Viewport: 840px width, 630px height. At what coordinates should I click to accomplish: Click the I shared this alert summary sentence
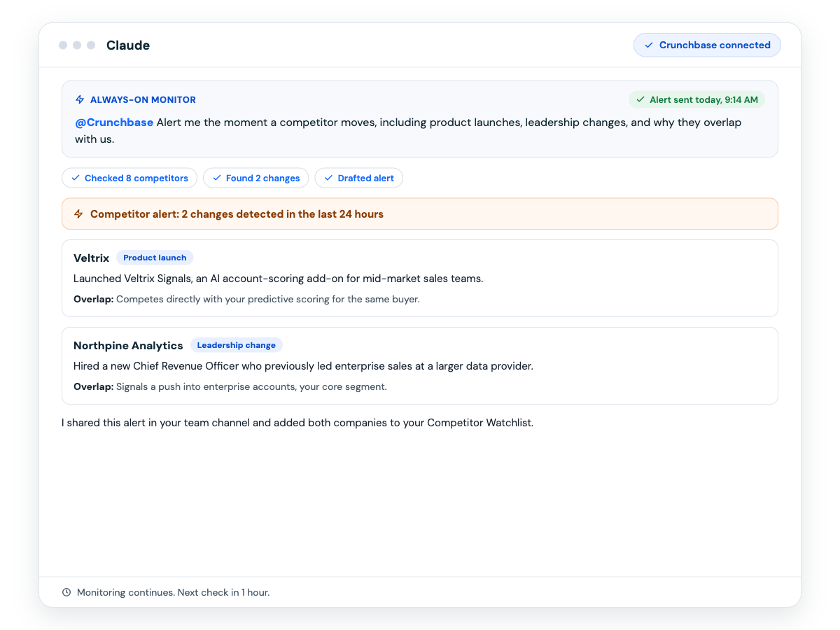click(x=297, y=423)
